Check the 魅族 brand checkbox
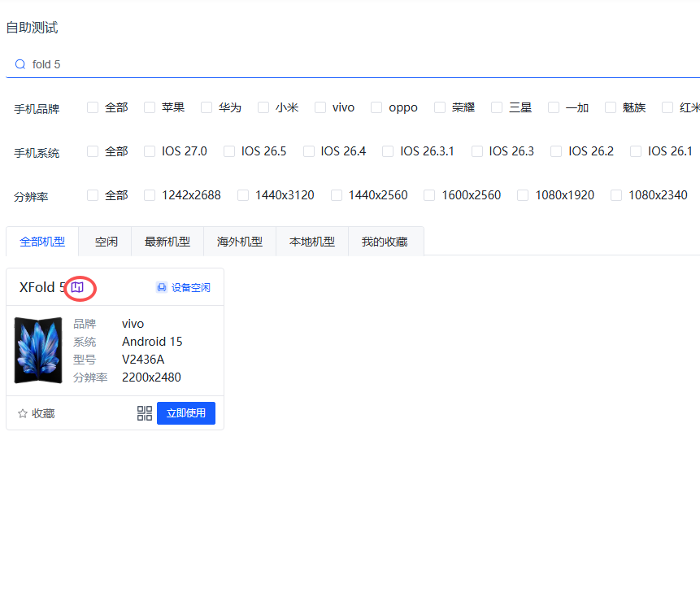The width and height of the screenshot is (700, 589). tap(611, 107)
